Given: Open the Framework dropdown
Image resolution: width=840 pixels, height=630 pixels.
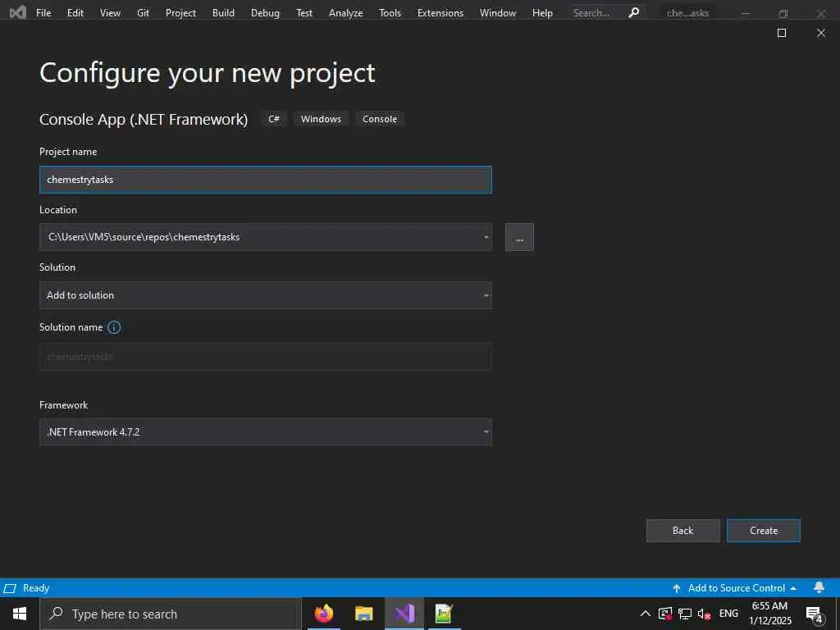Looking at the screenshot, I should [266, 431].
